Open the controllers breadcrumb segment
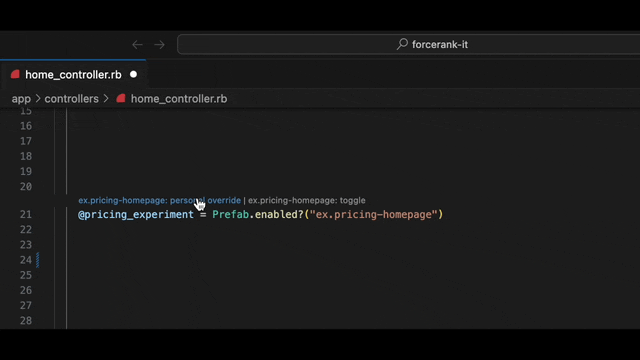The width and height of the screenshot is (640, 360). click(x=71, y=99)
